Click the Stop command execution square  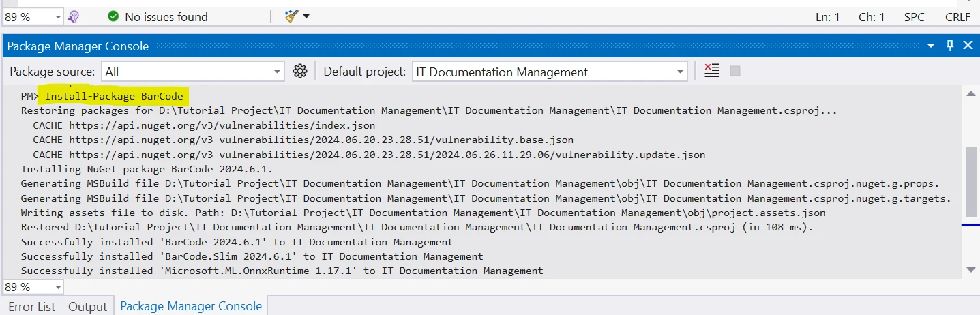point(734,71)
